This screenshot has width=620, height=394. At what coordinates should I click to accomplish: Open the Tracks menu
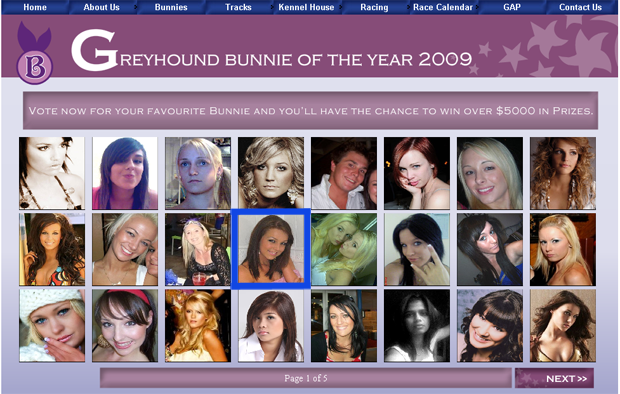238,7
